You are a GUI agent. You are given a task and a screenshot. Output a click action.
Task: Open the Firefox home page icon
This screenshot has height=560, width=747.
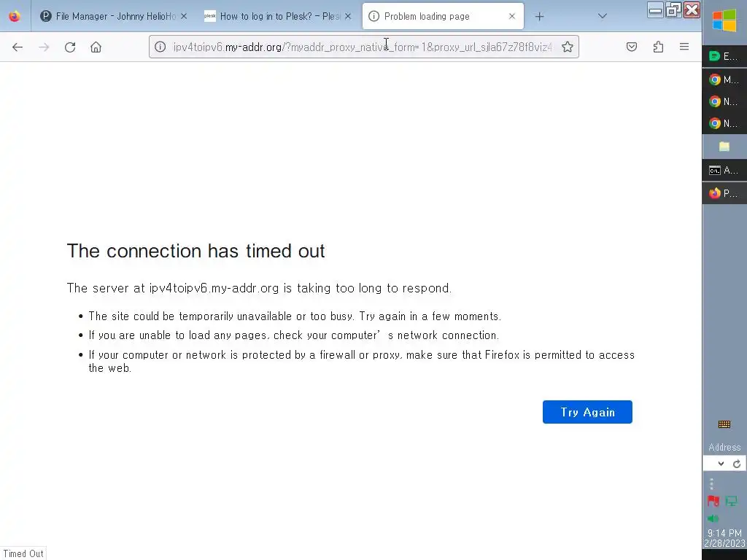pos(96,47)
